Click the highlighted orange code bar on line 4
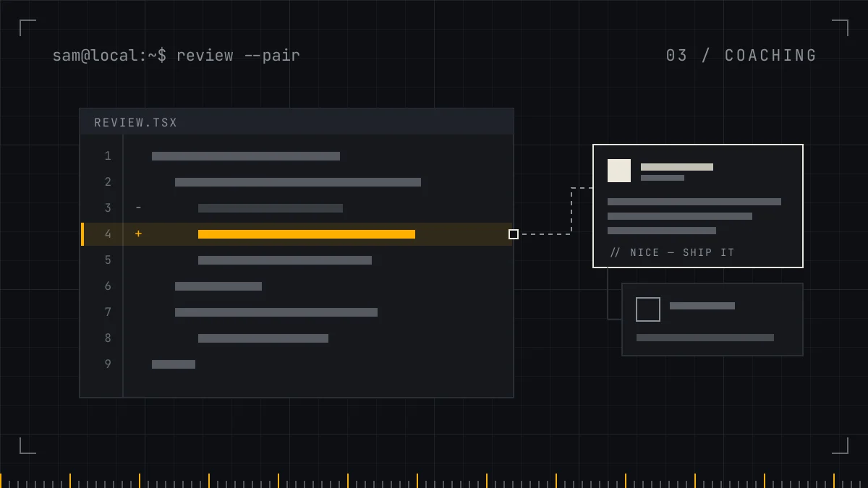The image size is (868, 488). tap(307, 234)
